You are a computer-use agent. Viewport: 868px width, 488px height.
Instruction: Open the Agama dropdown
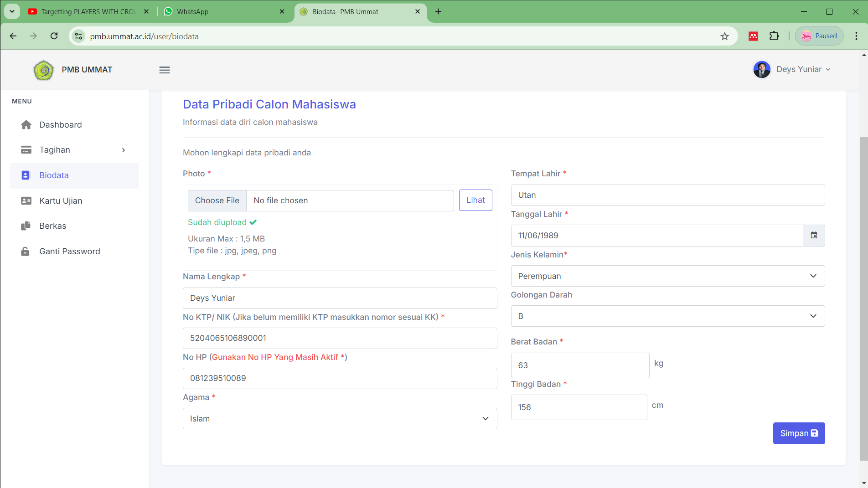[340, 419]
